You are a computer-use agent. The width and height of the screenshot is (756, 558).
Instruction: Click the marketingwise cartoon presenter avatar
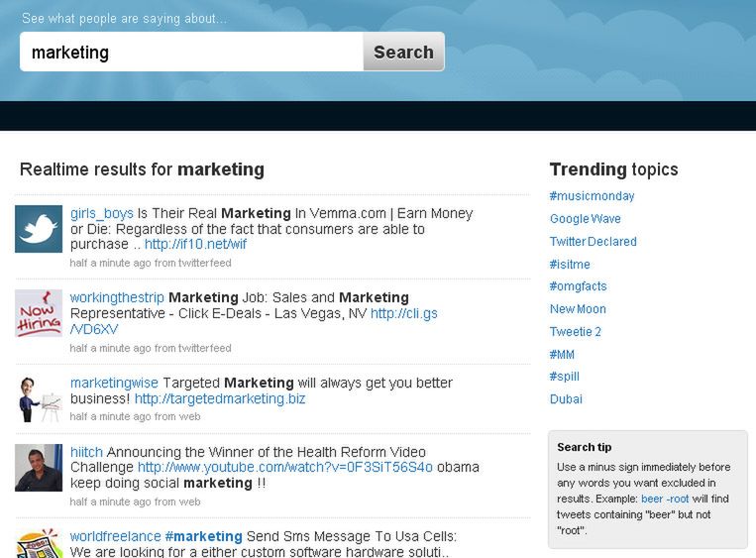point(39,398)
